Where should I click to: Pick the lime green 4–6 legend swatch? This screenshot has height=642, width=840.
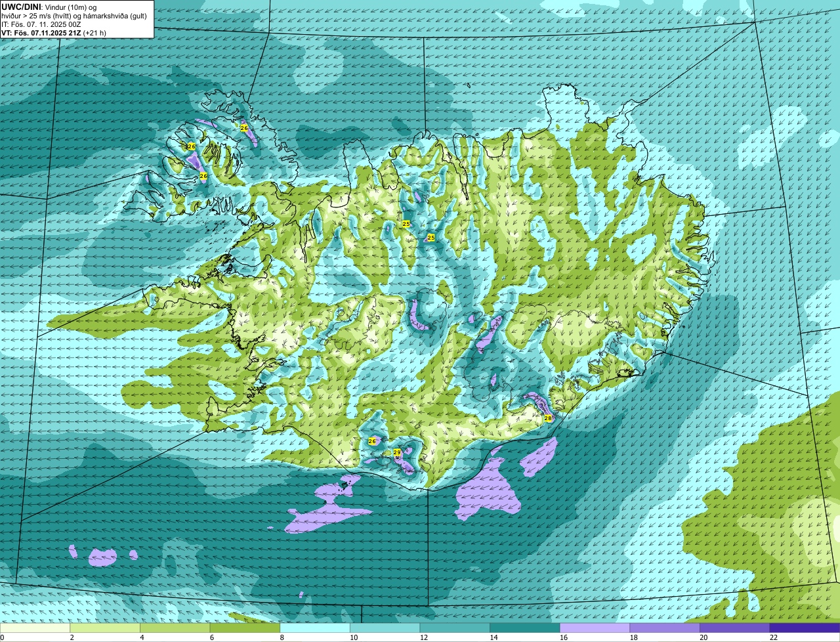175,628
